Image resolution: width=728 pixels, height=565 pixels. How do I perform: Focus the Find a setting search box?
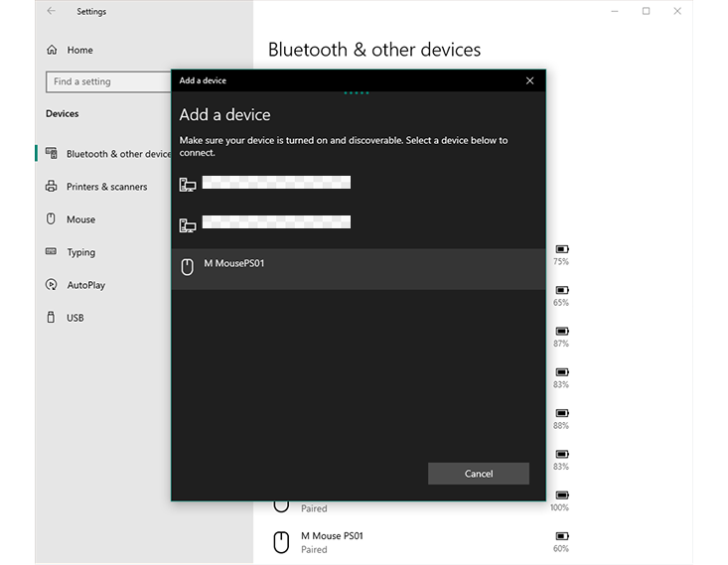click(x=108, y=81)
